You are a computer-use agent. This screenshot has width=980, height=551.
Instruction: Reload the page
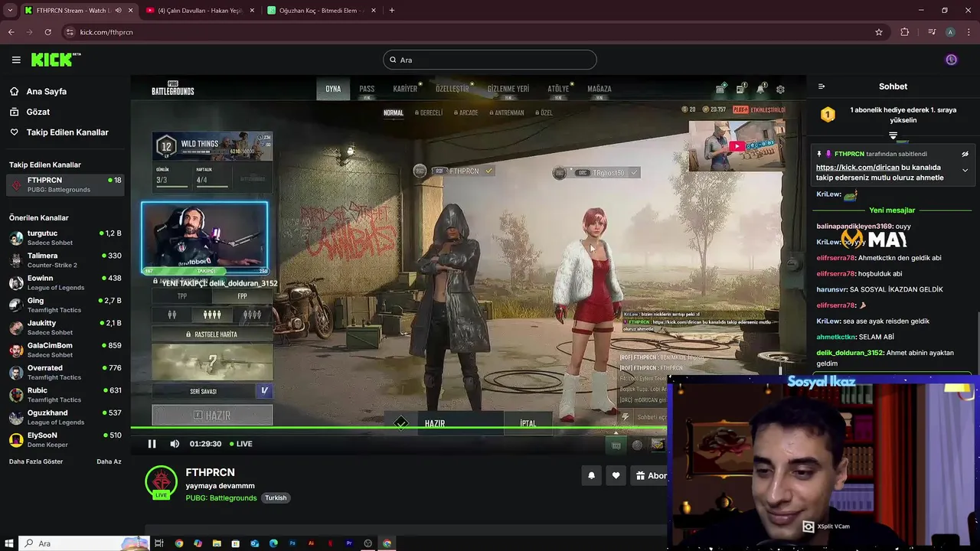(x=47, y=32)
